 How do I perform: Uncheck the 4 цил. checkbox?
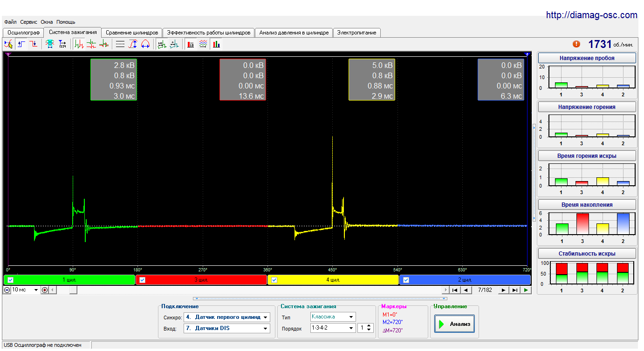[x=274, y=280]
